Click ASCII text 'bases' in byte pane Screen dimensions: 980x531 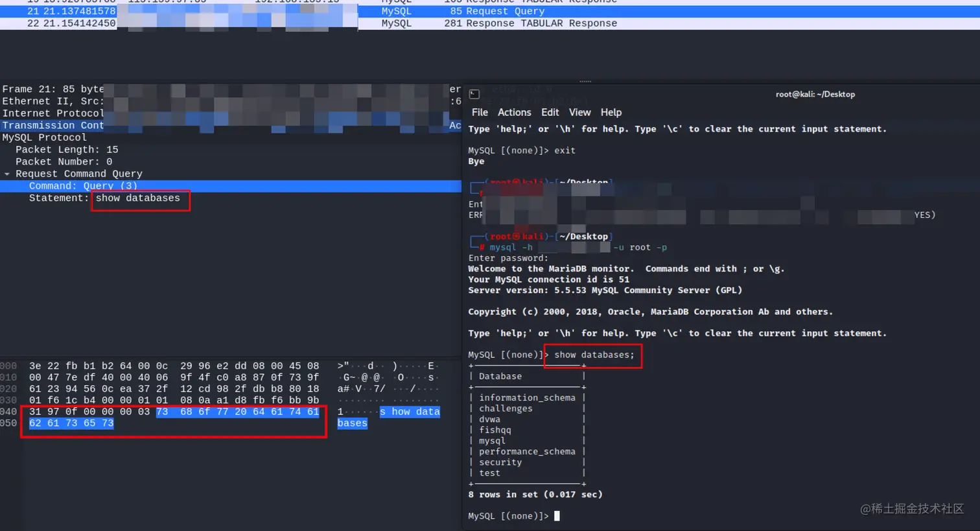pos(352,423)
